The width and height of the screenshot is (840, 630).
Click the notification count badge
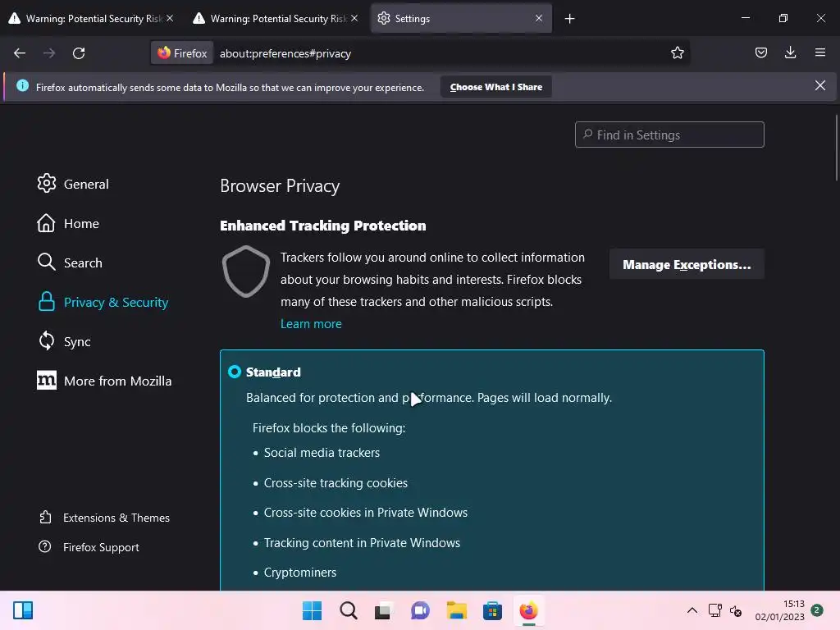(816, 609)
